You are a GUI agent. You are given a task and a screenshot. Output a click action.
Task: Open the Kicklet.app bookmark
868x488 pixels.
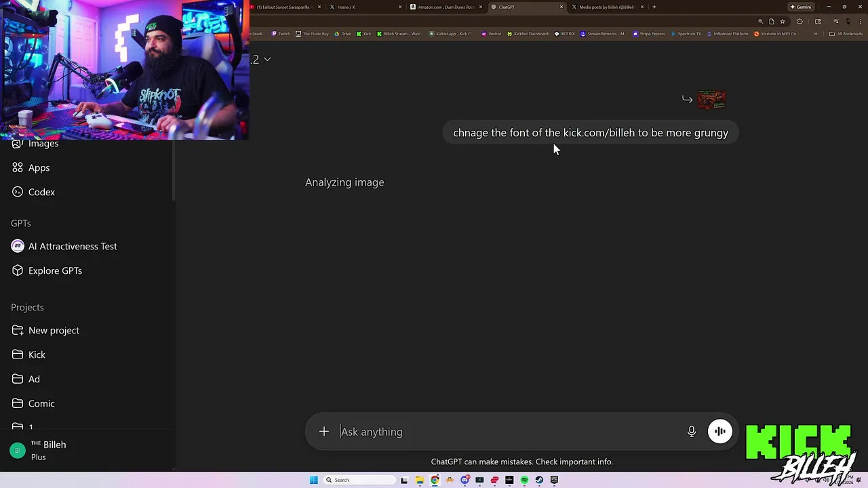pyautogui.click(x=452, y=34)
